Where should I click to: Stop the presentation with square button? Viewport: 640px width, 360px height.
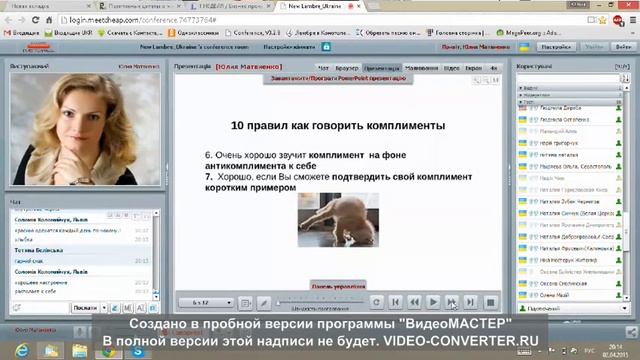click(491, 302)
